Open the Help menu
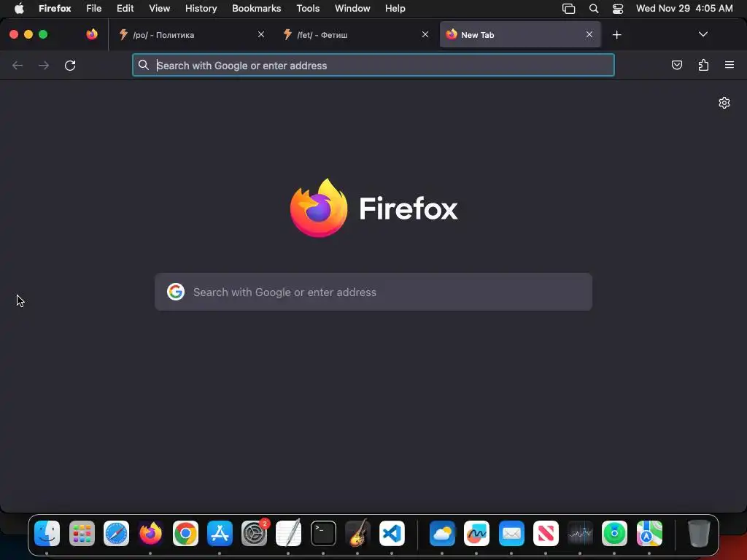 click(x=395, y=9)
